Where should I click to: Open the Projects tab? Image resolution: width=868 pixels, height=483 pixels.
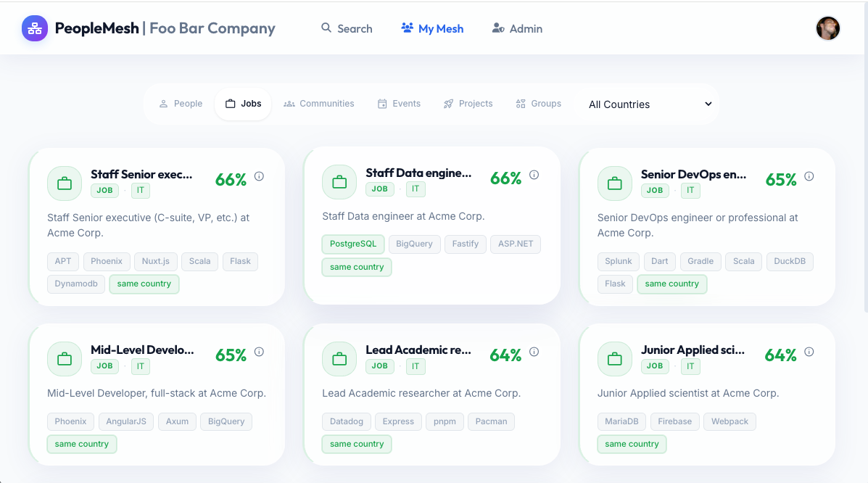pyautogui.click(x=468, y=104)
